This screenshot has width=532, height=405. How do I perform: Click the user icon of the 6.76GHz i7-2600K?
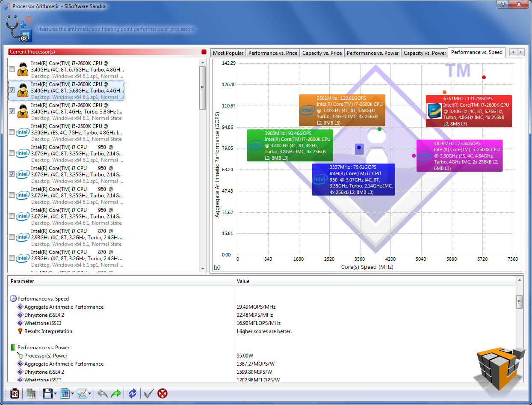(23, 69)
